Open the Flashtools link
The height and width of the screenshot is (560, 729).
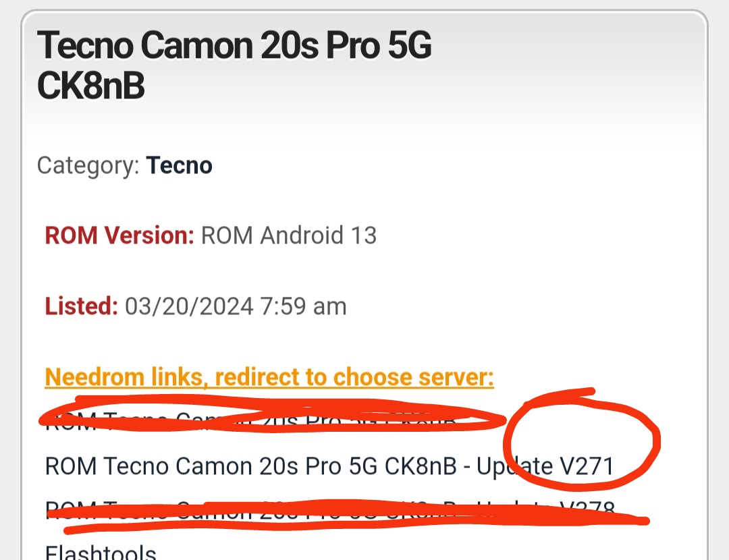click(x=101, y=552)
